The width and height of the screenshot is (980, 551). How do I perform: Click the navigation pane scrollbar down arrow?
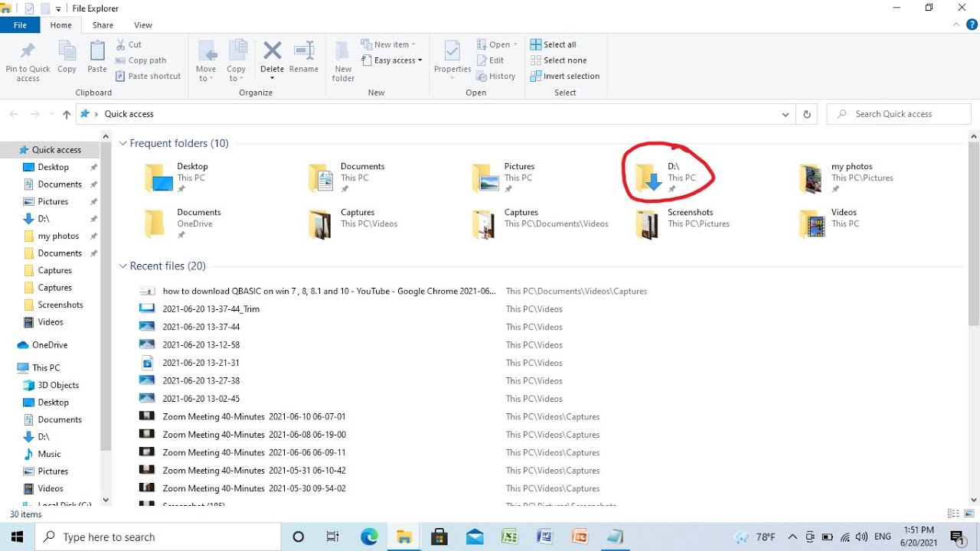(106, 500)
